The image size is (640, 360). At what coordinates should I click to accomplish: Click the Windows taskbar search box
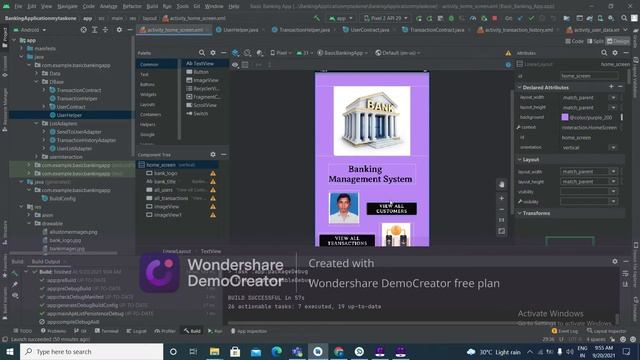pyautogui.click(x=91, y=351)
